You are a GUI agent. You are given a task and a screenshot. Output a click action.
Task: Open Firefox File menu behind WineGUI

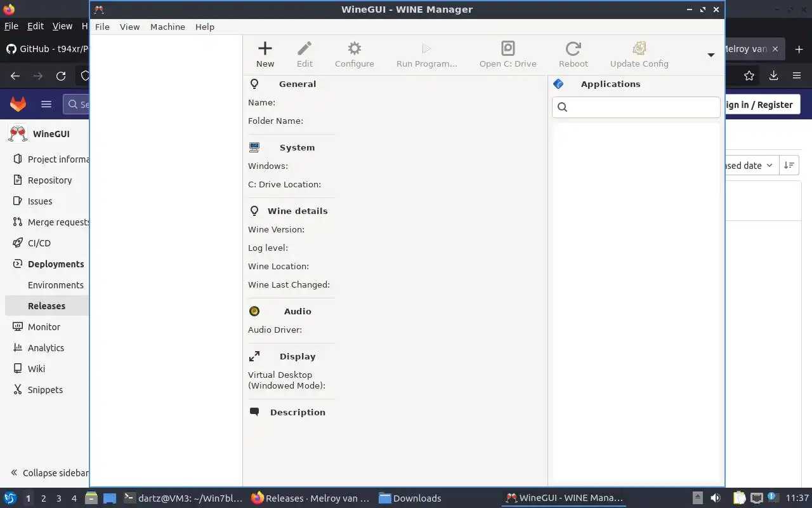(x=11, y=26)
